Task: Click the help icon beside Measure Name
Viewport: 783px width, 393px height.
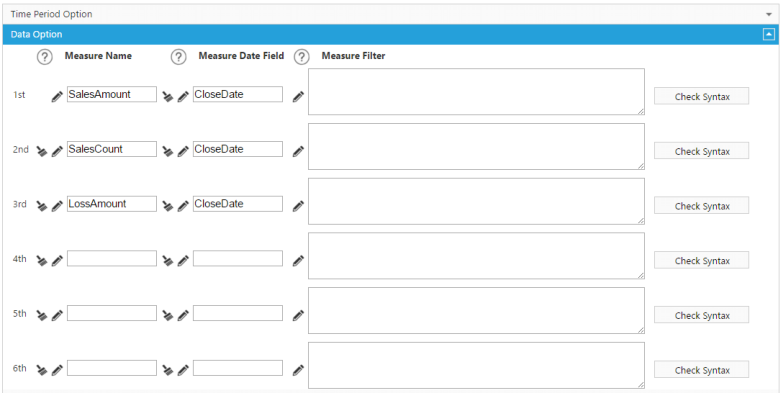Action: pyautogui.click(x=44, y=57)
